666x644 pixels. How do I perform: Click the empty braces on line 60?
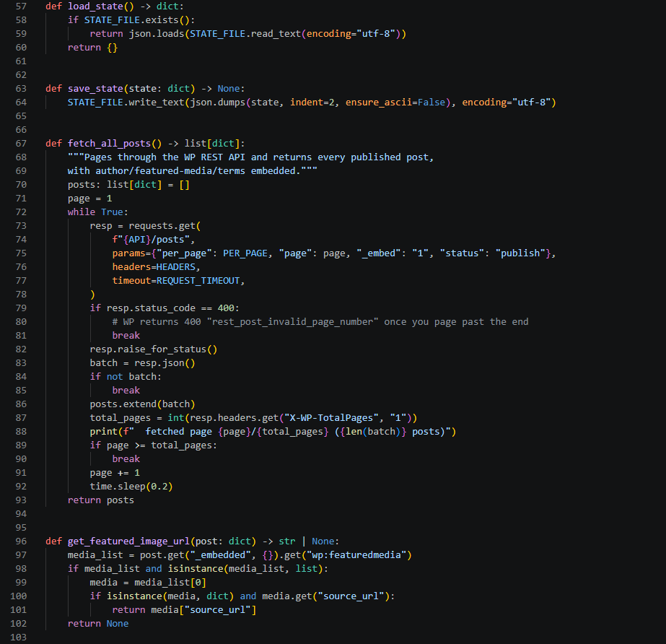pos(112,47)
